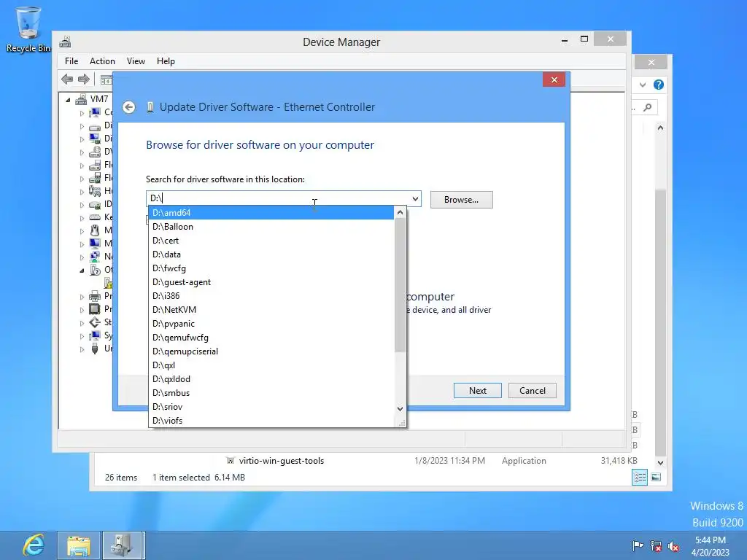The height and width of the screenshot is (560, 747).
Task: Select D:\NetKVM from the suggestion list
Action: (271, 309)
